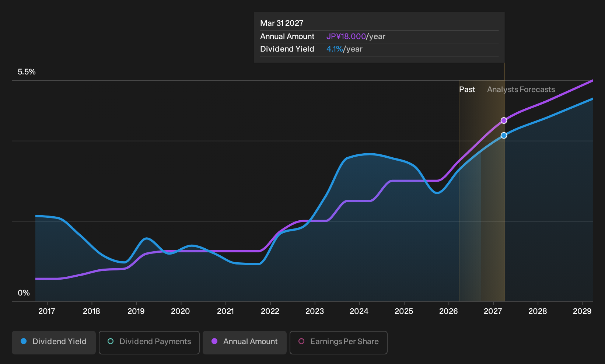The width and height of the screenshot is (605, 364).
Task: Click the 4.1% dividend yield value
Action: 335,49
